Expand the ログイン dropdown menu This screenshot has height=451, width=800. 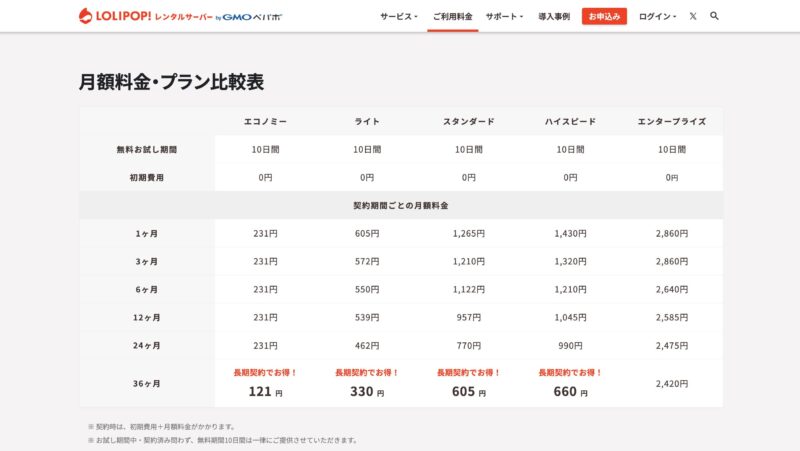tap(657, 16)
